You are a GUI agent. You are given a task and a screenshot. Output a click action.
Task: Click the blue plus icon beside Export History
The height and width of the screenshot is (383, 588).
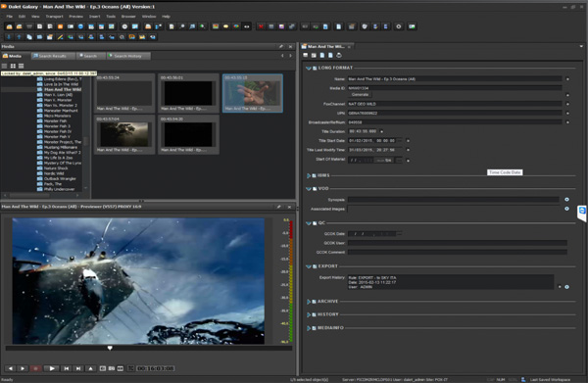[566, 287]
